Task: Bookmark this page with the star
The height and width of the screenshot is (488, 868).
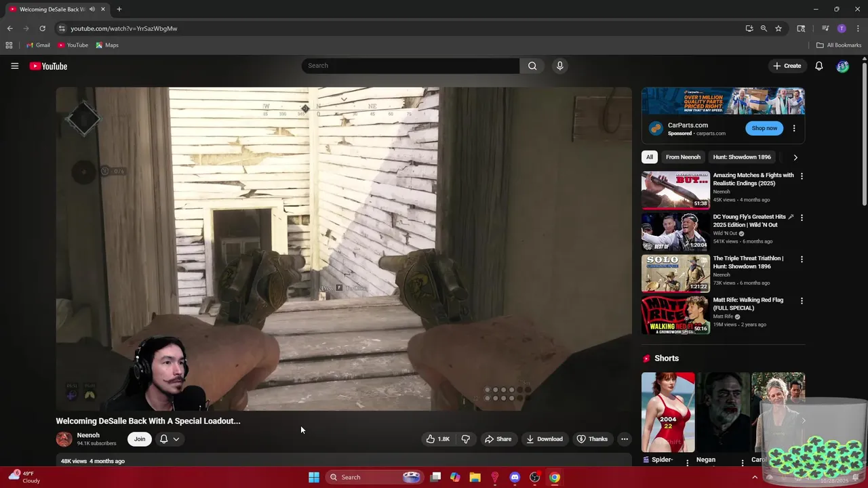Action: coord(778,28)
